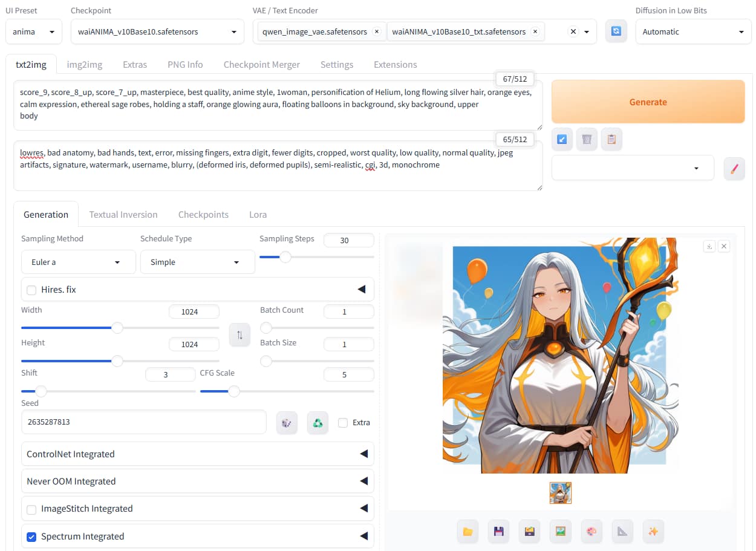756x551 pixels.
Task: Expand the ImageStitch Integrated arrow
Action: click(364, 509)
